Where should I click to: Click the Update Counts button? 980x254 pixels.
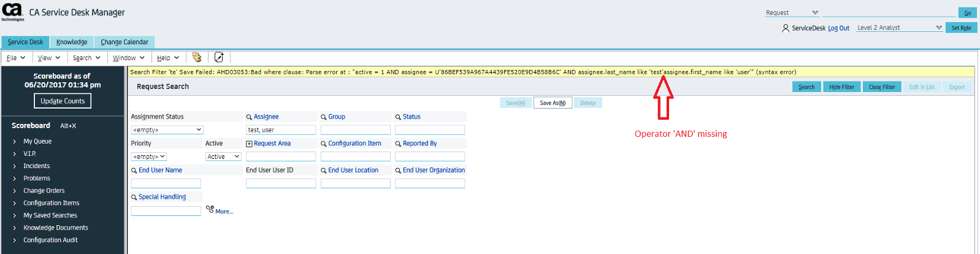click(63, 101)
